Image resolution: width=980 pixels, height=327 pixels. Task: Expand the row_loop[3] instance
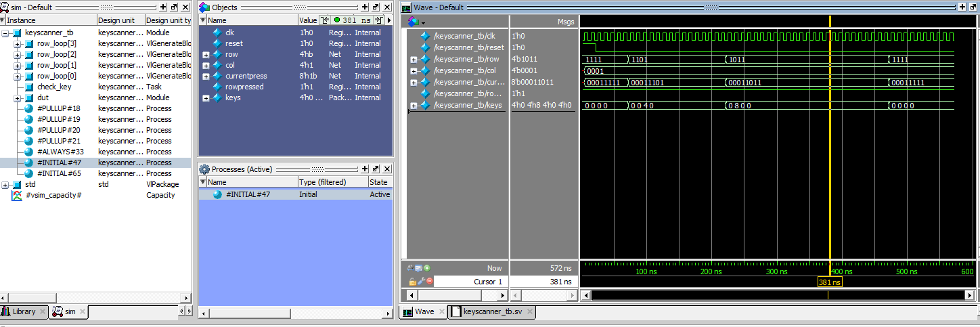click(18, 43)
